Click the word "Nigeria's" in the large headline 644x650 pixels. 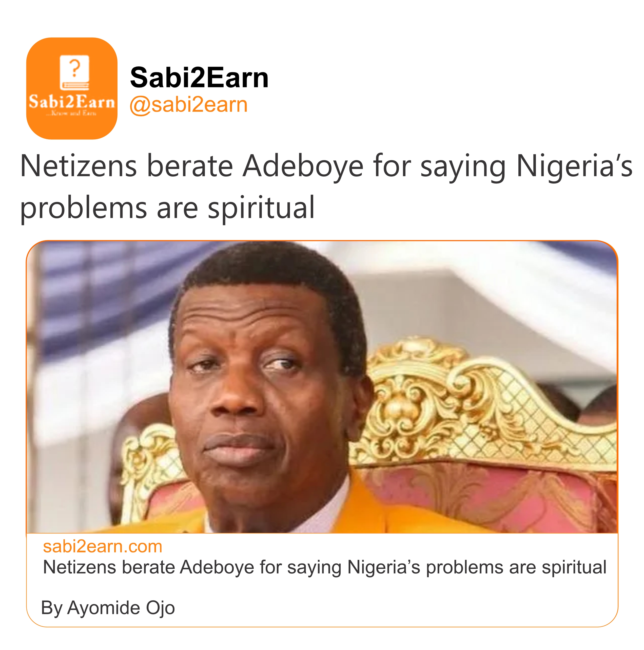574,166
